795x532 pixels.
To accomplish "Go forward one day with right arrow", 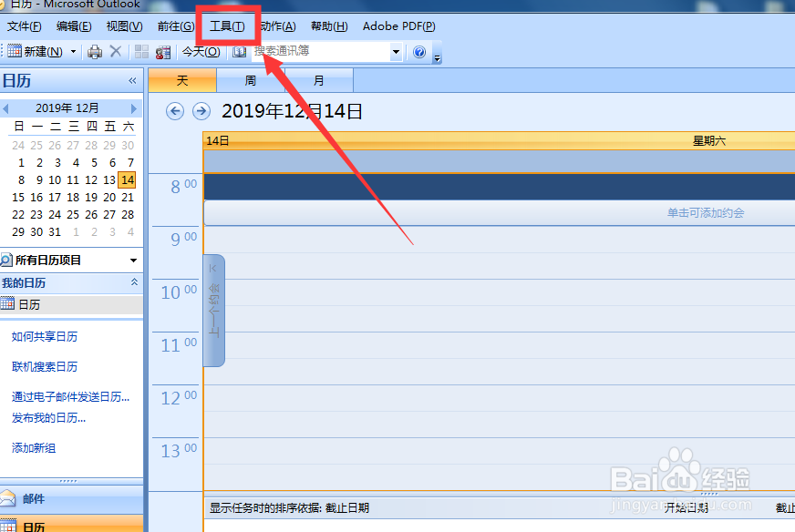I will (x=201, y=111).
